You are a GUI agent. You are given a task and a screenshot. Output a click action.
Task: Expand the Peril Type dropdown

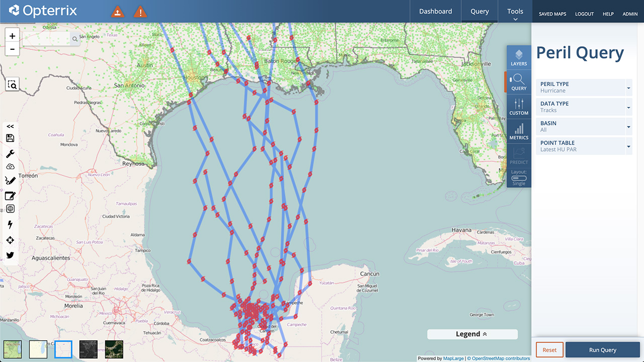(584, 87)
